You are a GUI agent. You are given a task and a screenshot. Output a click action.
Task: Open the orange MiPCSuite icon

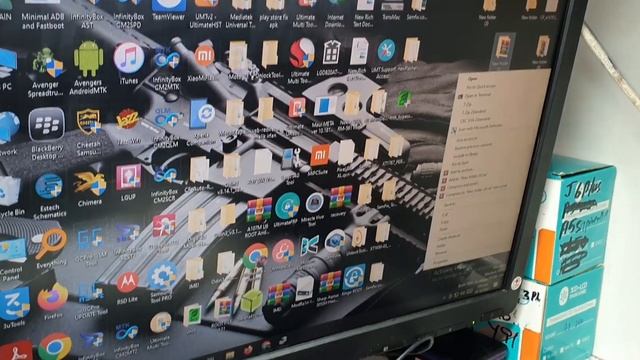tap(320, 155)
